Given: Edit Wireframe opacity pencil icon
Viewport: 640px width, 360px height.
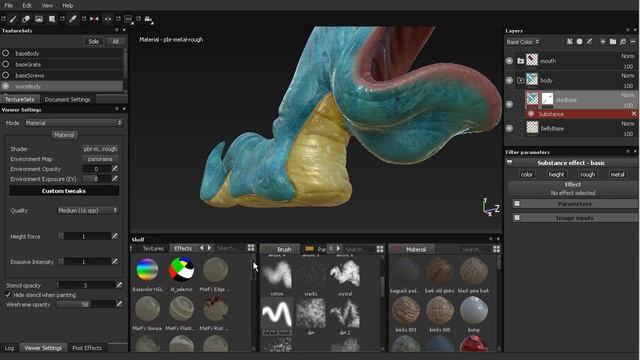Looking at the screenshot, I should [119, 304].
